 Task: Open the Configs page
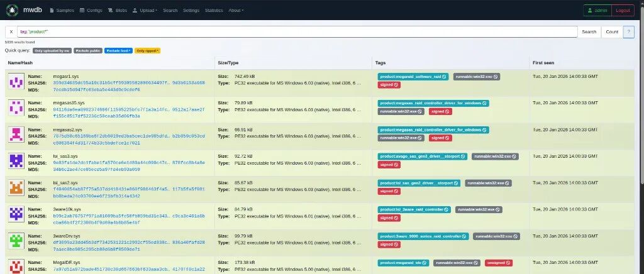(91, 10)
